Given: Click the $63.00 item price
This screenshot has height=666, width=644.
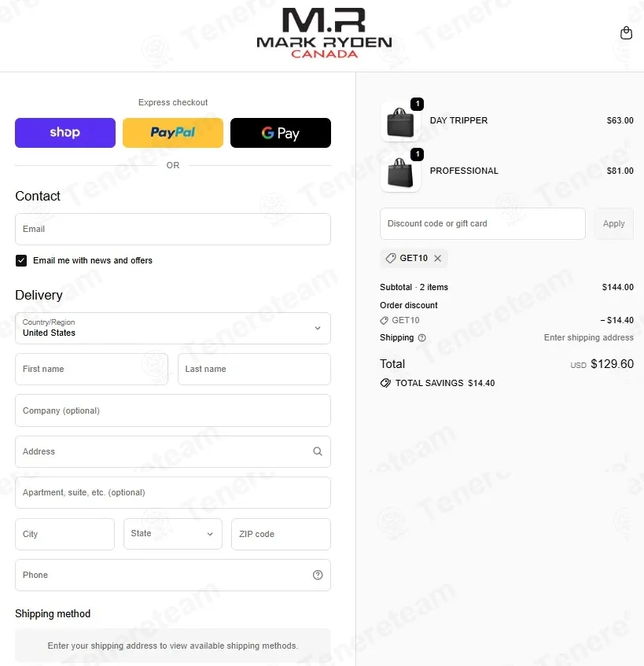Looking at the screenshot, I should (620, 120).
